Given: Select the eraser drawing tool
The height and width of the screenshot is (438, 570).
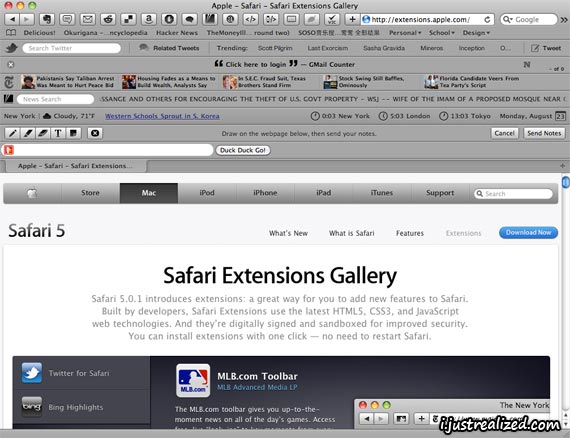Looking at the screenshot, I should click(43, 133).
